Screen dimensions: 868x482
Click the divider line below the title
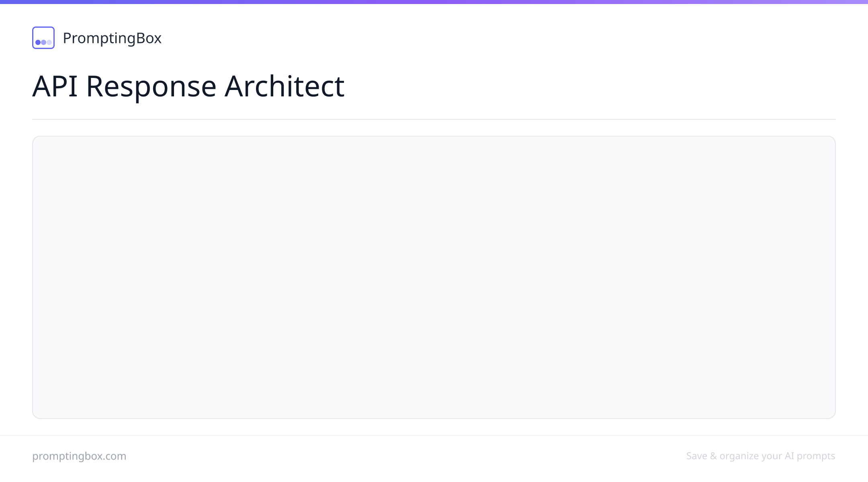434,119
